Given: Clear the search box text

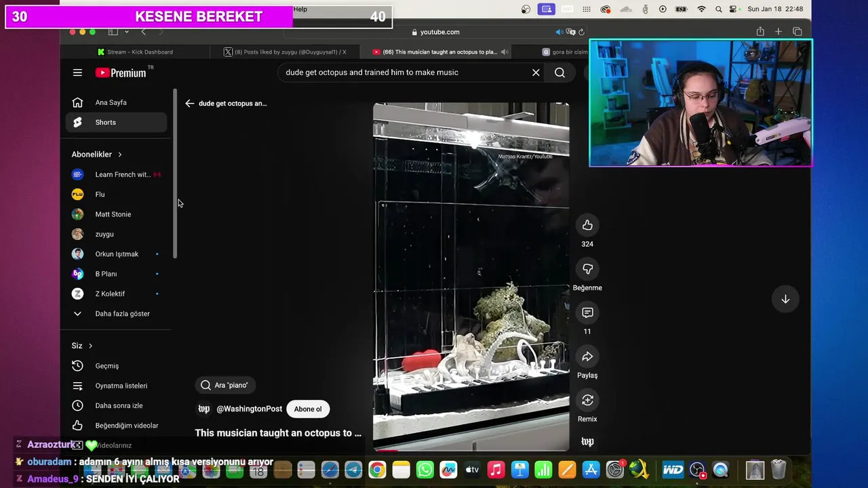Looking at the screenshot, I should 536,73.
